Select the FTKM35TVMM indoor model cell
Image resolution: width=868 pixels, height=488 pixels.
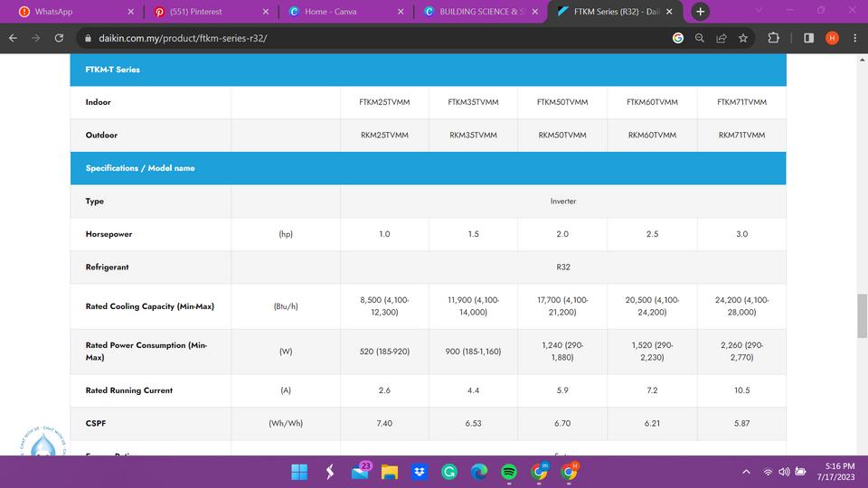473,102
